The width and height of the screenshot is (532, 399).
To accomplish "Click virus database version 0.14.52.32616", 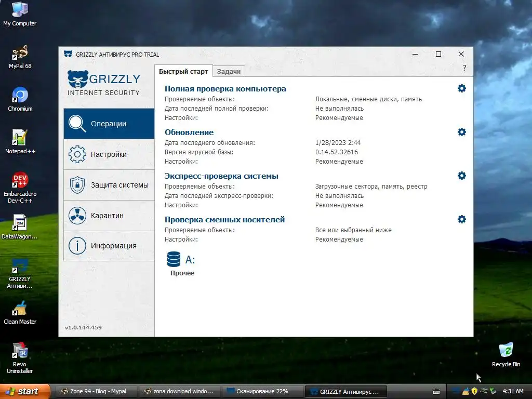I will point(336,152).
